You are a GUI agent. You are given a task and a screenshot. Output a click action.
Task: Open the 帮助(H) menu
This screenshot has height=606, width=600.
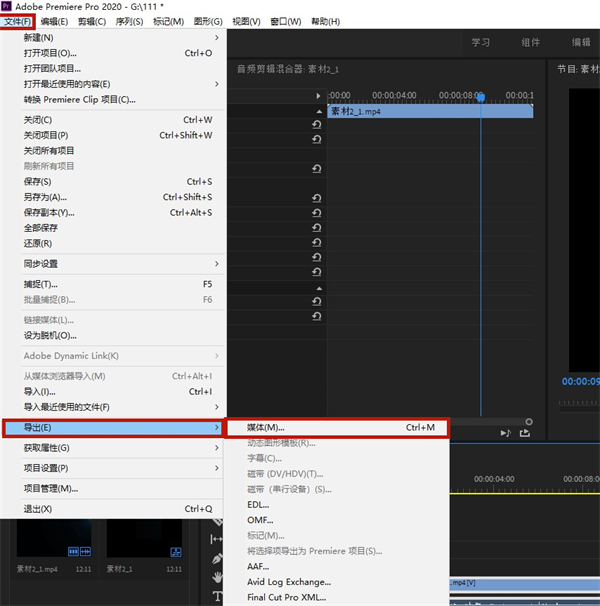point(326,22)
